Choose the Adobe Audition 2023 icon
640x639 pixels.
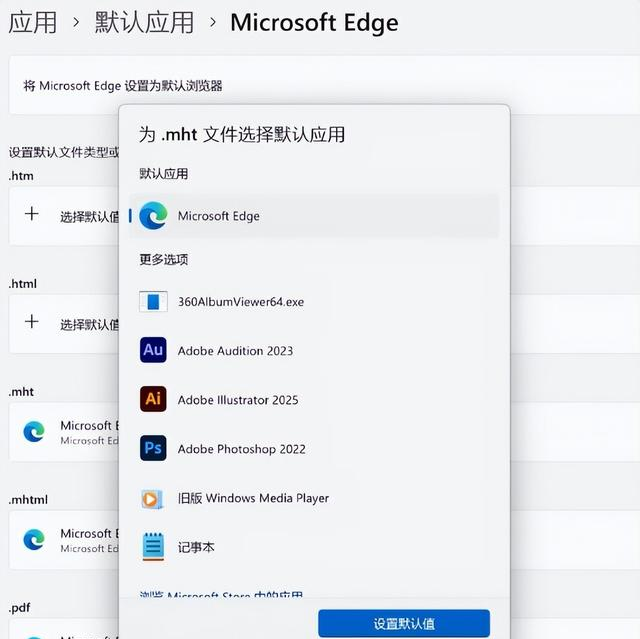click(153, 350)
